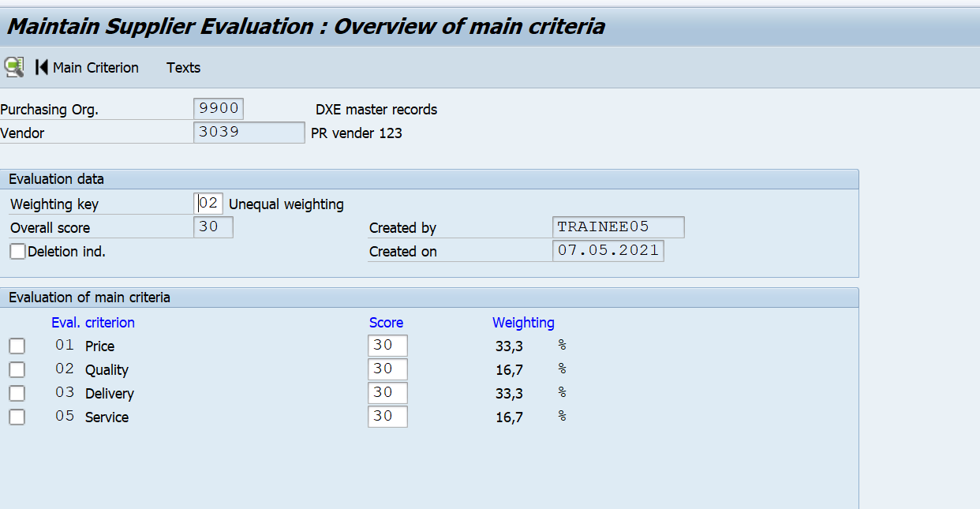Click the 'Overall score' label
980x509 pixels.
(50, 228)
